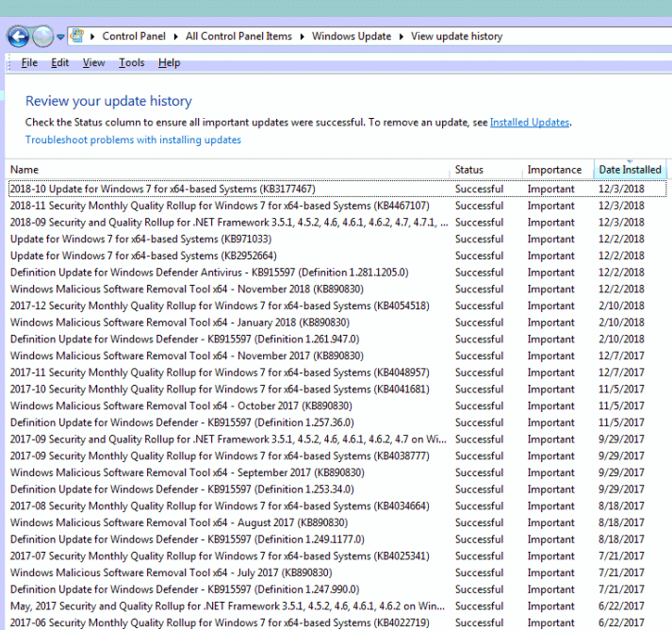Select Malicious Software Removal Tool August 2017 row
The image size is (672, 630).
(336, 522)
